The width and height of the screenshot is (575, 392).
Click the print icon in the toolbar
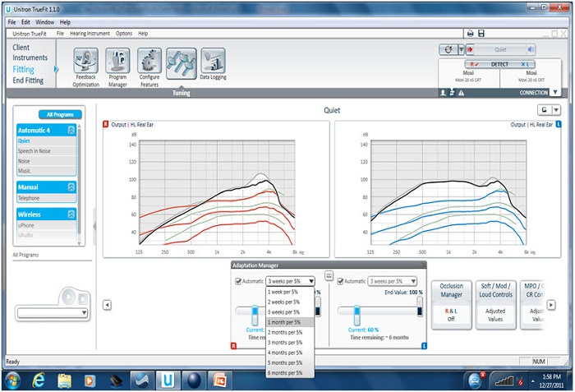click(x=469, y=33)
